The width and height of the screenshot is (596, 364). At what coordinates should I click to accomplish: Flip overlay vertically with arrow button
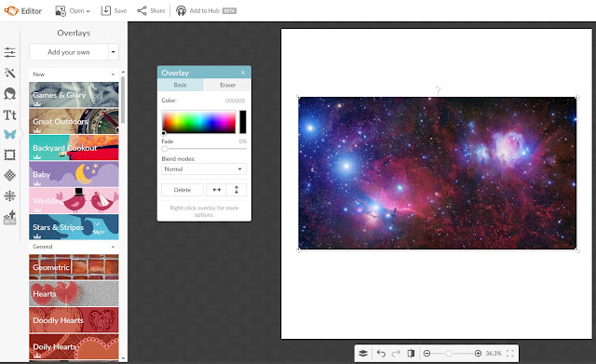(x=237, y=190)
